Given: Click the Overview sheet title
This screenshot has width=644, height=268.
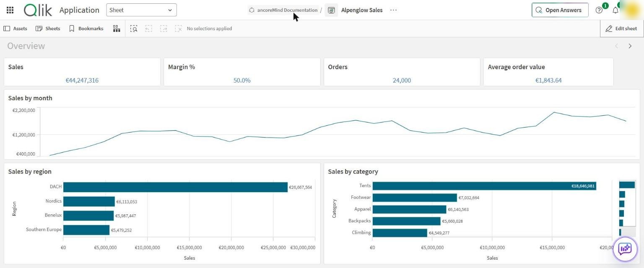Looking at the screenshot, I should [26, 46].
